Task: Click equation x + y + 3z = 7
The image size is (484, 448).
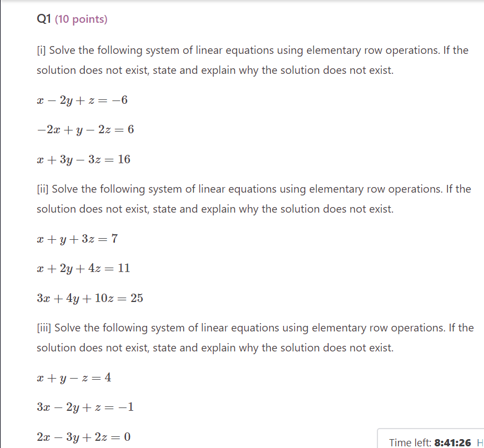Action: click(78, 239)
